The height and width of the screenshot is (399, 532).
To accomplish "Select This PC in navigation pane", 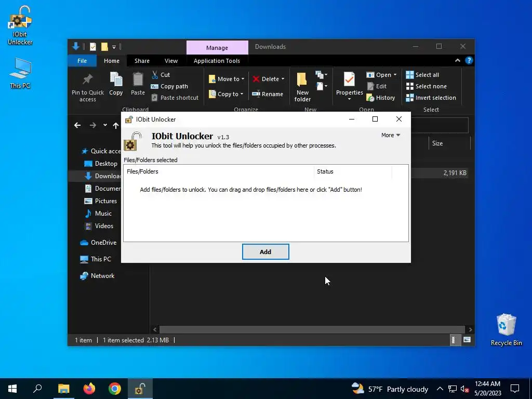I will tap(96, 259).
